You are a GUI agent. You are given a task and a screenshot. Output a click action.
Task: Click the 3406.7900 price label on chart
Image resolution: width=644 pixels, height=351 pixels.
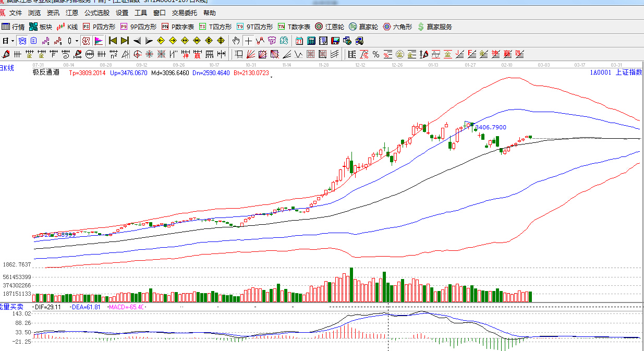(490, 127)
